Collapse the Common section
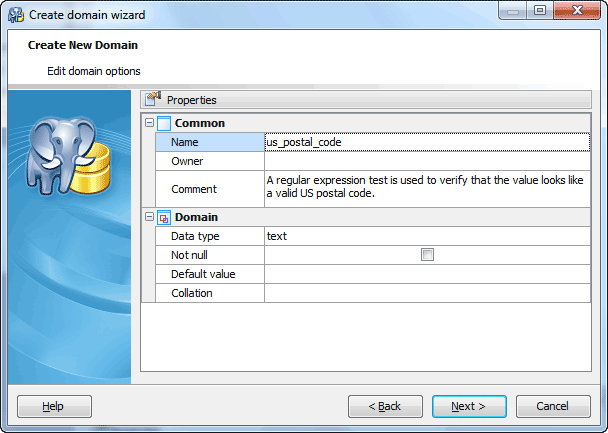Screen dimensions: 608x433 [149, 123]
